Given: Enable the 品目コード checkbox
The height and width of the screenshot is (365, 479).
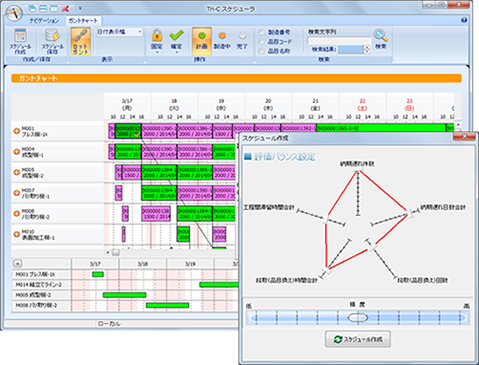Looking at the screenshot, I should coord(261,42).
